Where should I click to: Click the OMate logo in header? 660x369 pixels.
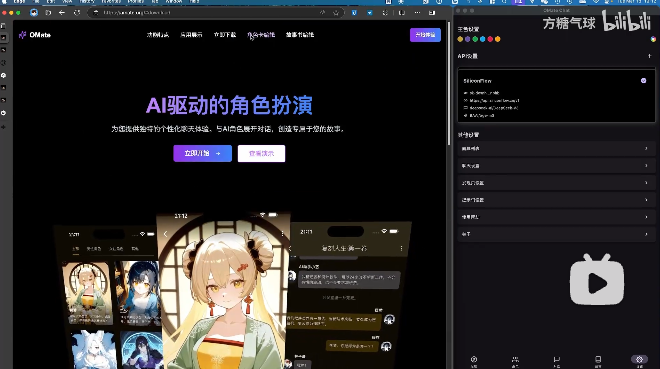point(35,35)
